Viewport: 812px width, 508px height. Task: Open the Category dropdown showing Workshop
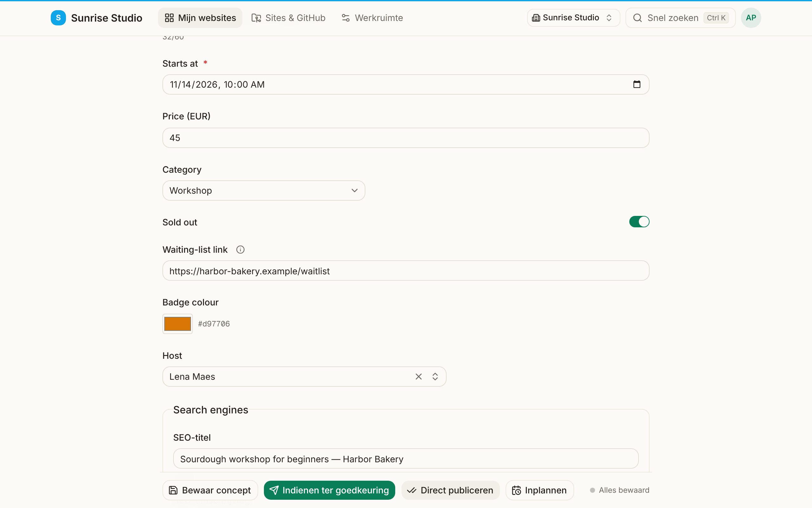pyautogui.click(x=264, y=190)
